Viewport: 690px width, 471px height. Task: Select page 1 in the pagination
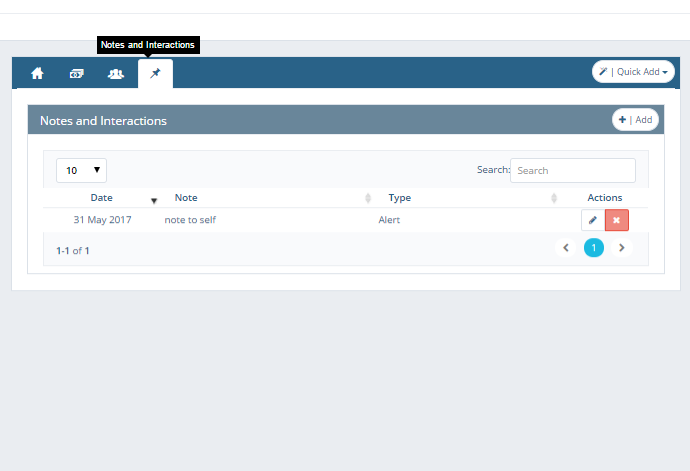pos(594,248)
